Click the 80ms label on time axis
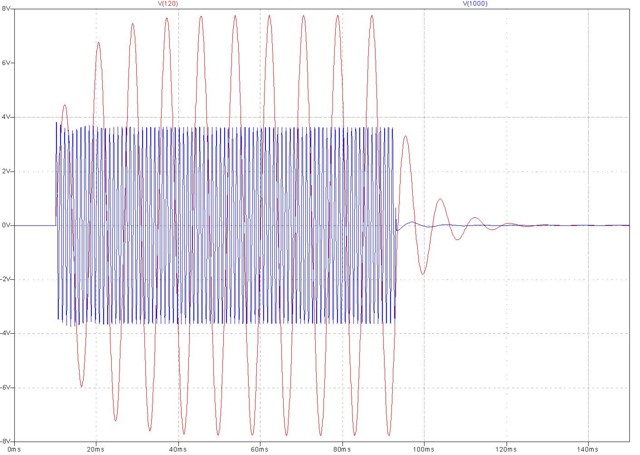Viewport: 640px width, 455px height. (342, 449)
